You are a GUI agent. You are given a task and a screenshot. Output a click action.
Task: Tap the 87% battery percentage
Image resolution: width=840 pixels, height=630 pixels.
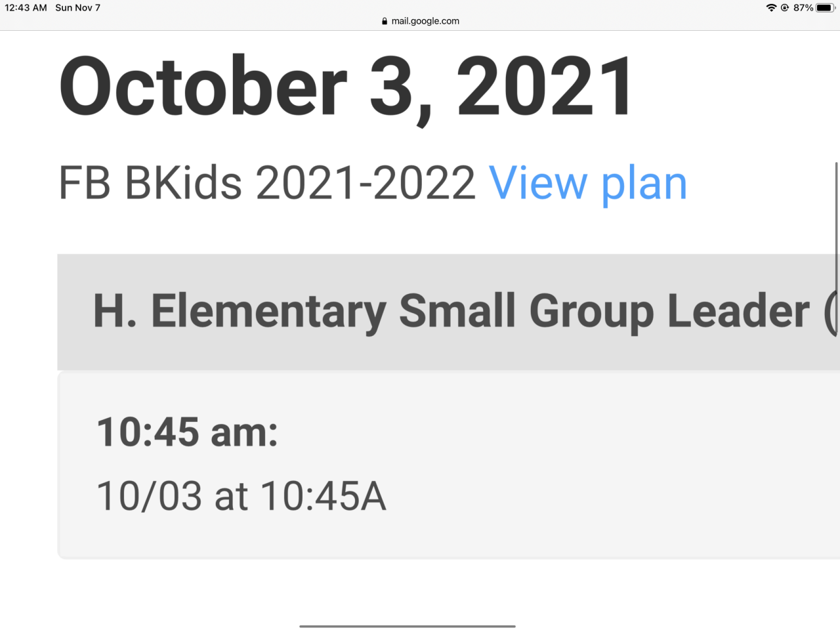[x=803, y=8]
